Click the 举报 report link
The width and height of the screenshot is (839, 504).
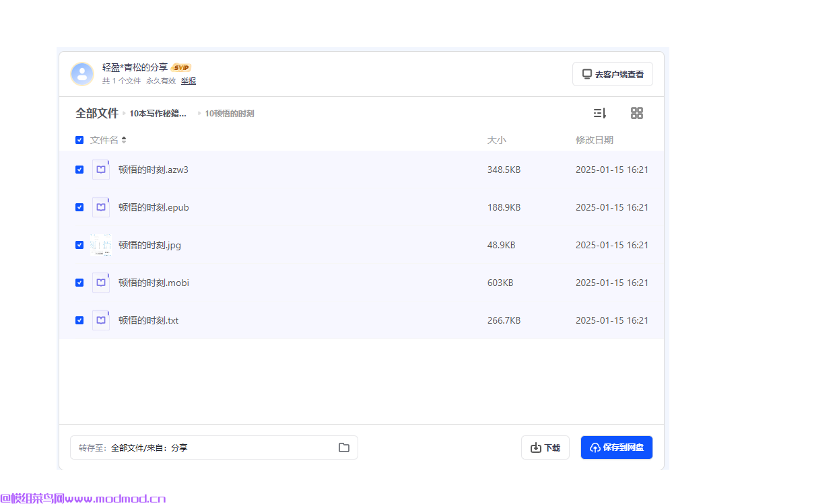coord(189,81)
